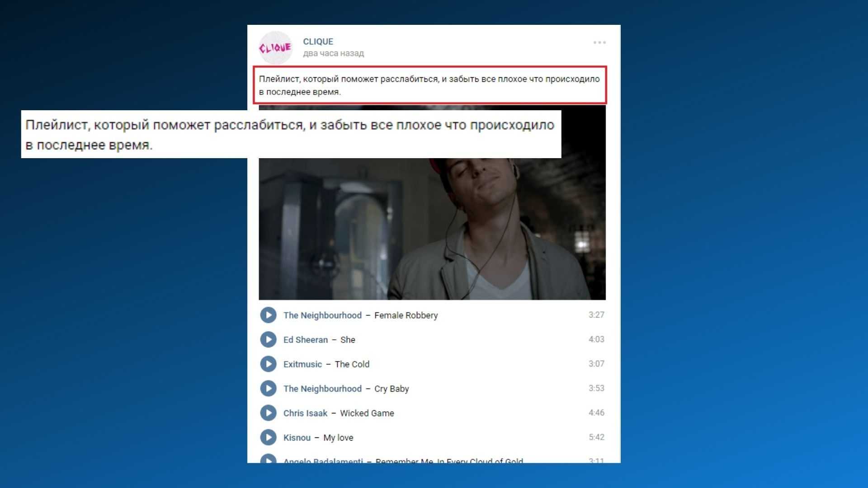Click the Wicked Game song title
Image resolution: width=868 pixels, height=488 pixels.
click(x=367, y=413)
